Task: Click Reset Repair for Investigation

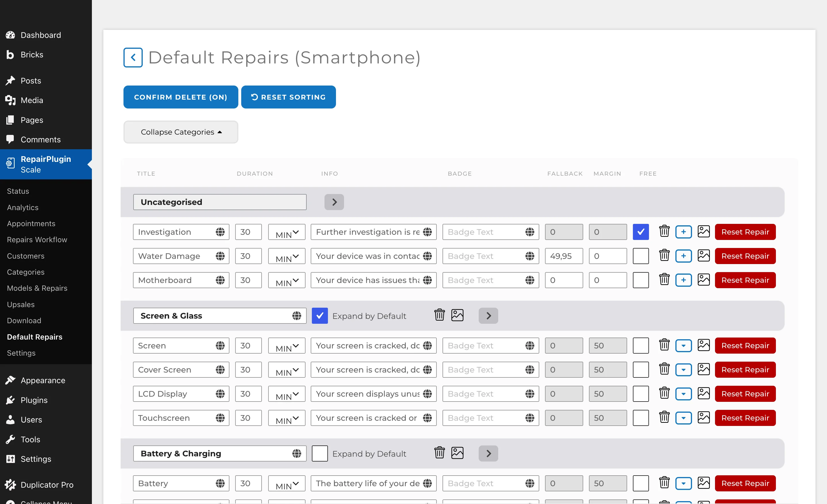Action: tap(745, 232)
